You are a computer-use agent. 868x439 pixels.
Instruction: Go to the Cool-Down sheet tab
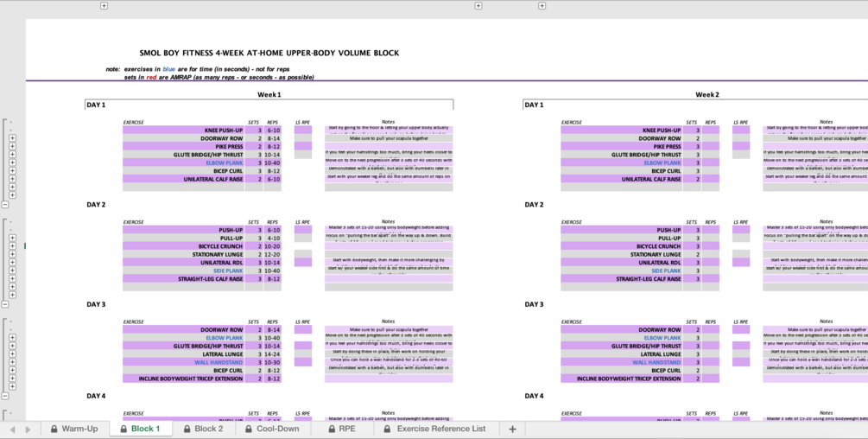[272, 429]
